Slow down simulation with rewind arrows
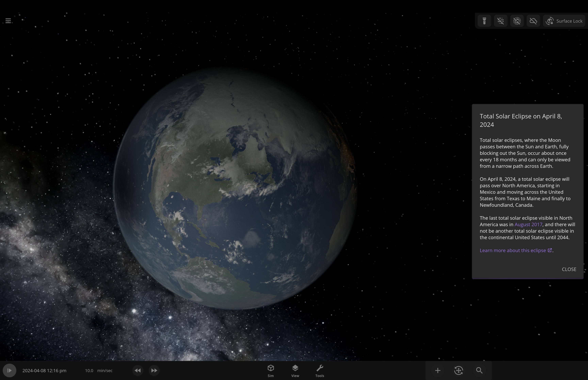588x380 pixels. coord(138,371)
